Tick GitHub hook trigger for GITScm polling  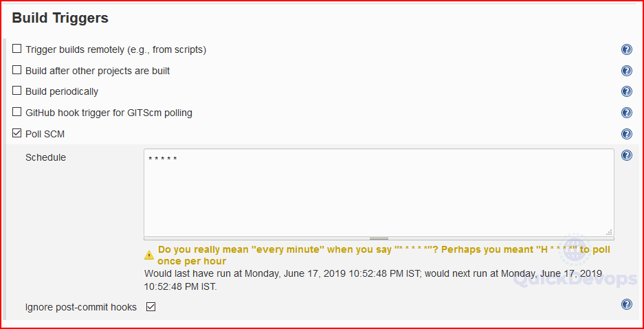tap(16, 111)
